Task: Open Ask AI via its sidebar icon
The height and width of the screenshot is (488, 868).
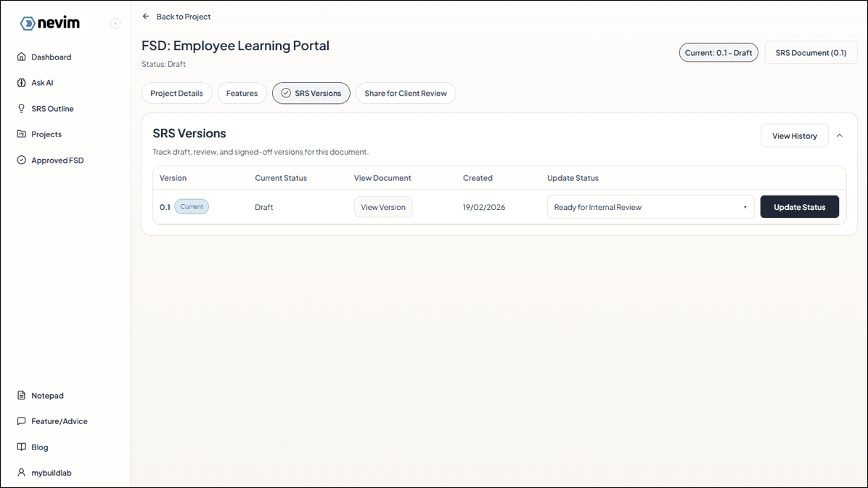Action: click(22, 83)
